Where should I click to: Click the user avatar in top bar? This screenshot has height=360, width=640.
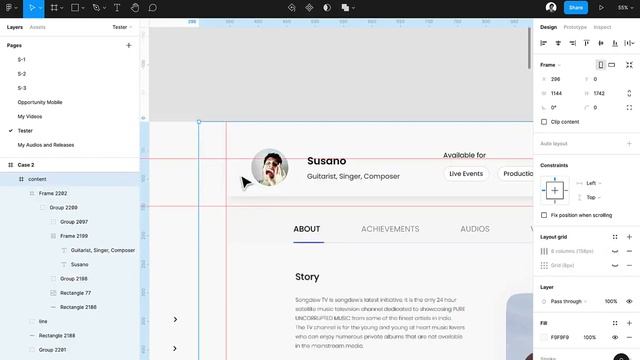551,7
